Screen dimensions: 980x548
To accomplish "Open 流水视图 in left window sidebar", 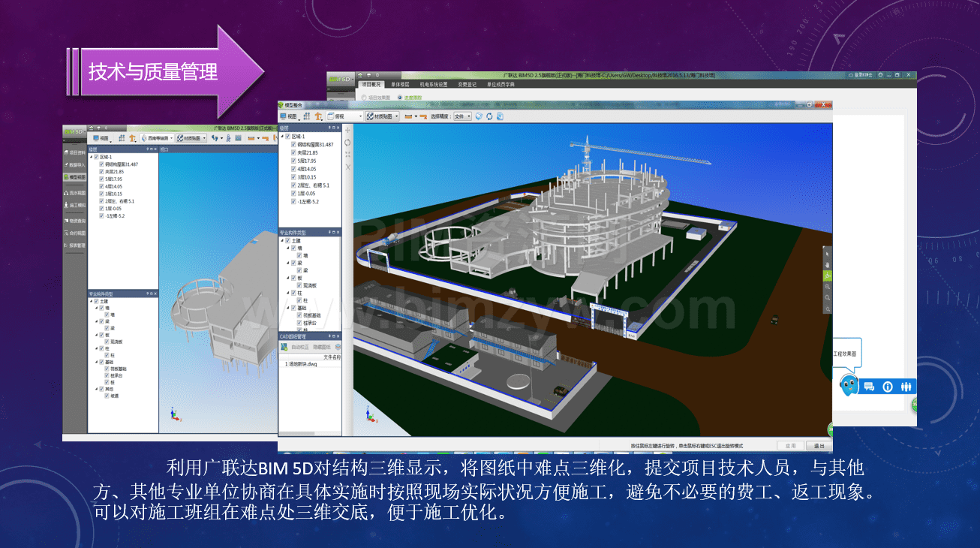I will [x=75, y=193].
